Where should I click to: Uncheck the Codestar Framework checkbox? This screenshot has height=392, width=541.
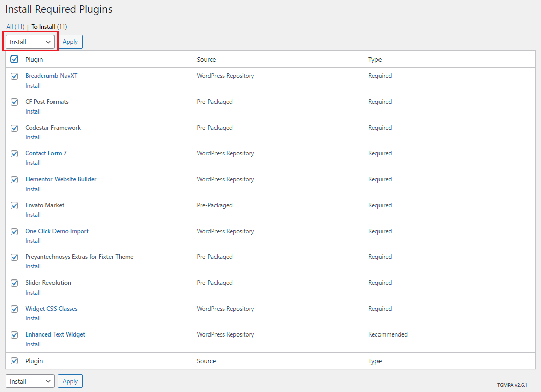click(x=14, y=128)
